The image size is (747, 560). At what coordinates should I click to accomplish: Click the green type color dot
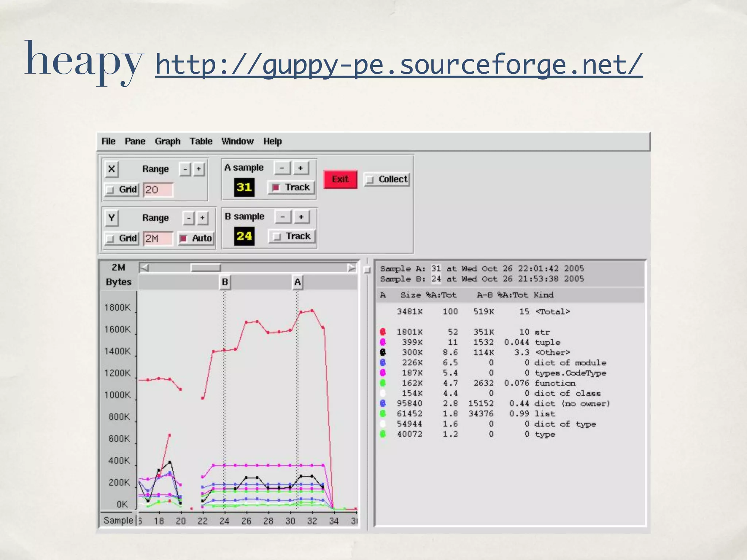(x=383, y=434)
